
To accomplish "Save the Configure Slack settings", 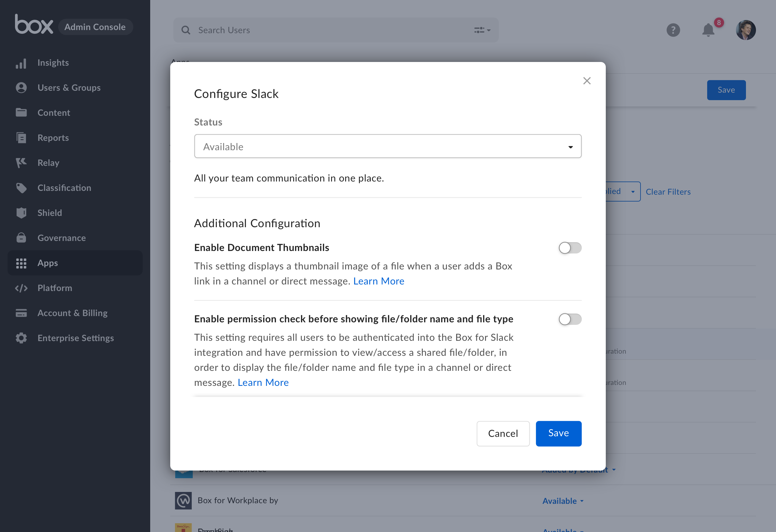I will click(559, 433).
